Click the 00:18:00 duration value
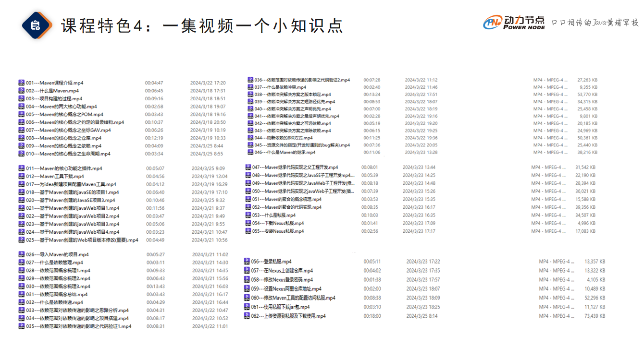This screenshot has width=644, height=359. [x=372, y=316]
